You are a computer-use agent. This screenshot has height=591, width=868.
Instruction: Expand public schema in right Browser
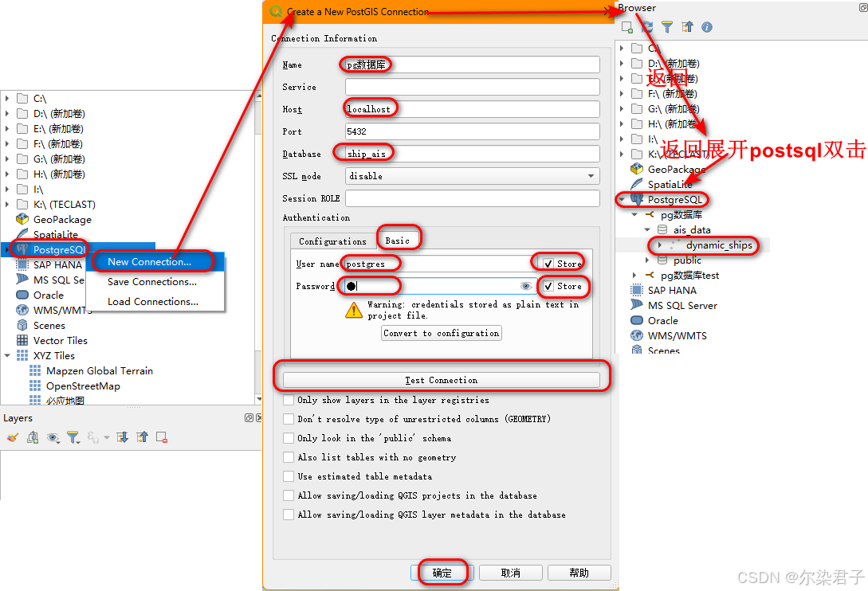tap(647, 260)
